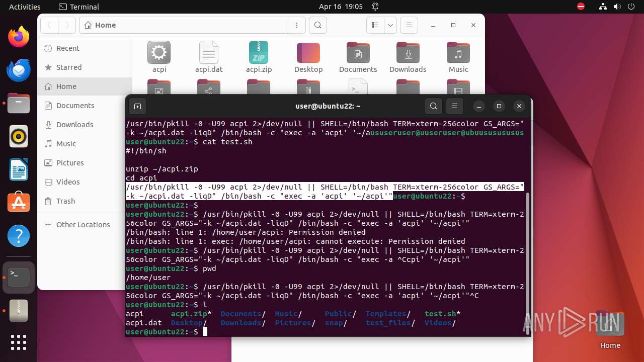Open the acpi executable file

pyautogui.click(x=159, y=58)
